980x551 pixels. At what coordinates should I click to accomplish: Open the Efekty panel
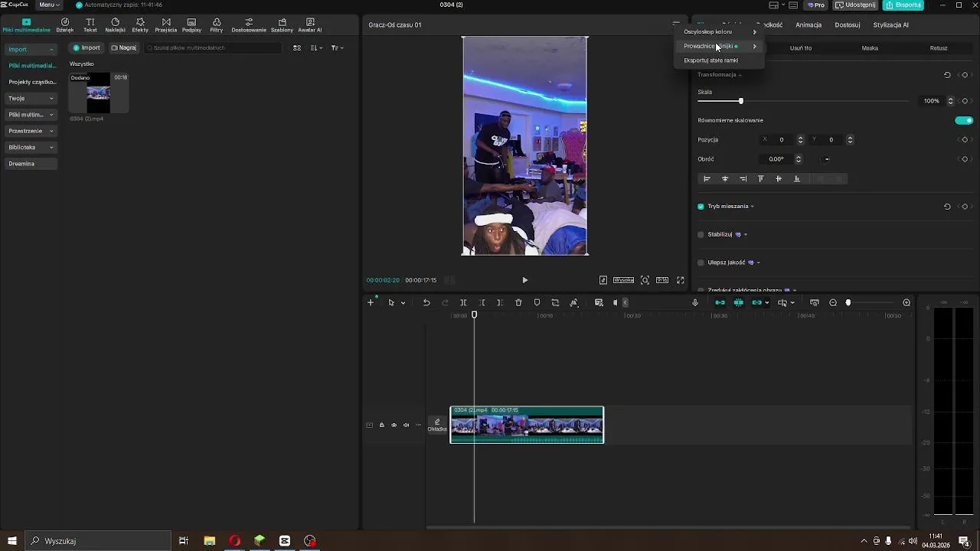(140, 25)
